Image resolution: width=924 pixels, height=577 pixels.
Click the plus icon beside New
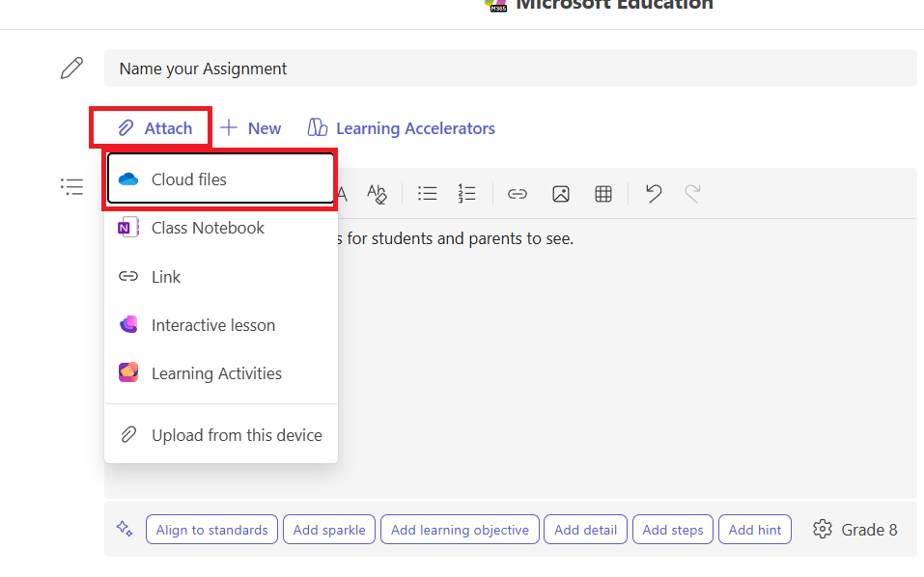click(229, 127)
